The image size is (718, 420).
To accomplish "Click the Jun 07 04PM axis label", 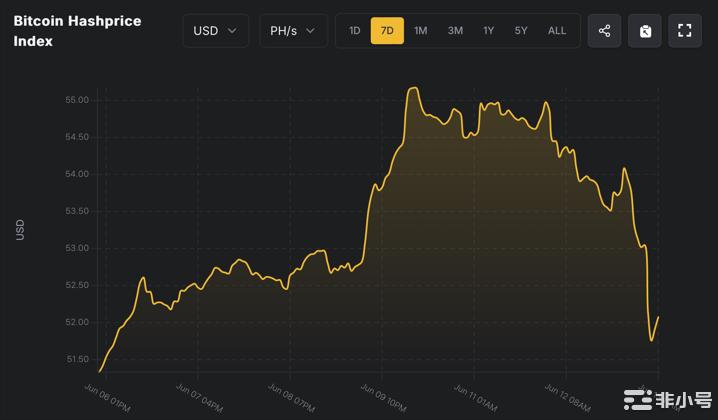I will 200,398.
